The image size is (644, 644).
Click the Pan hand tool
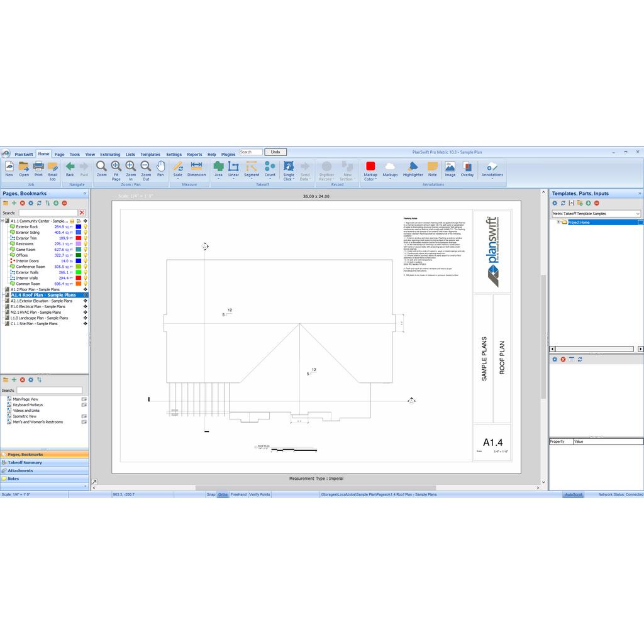160,169
